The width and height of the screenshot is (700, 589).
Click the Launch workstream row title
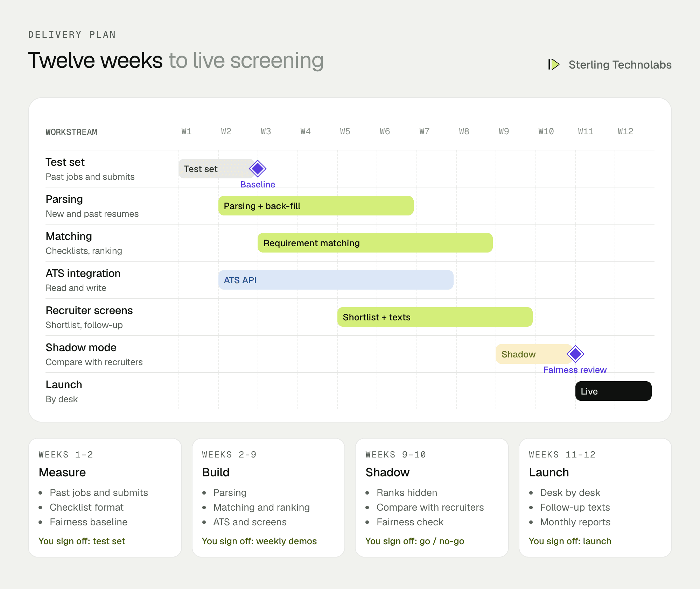(64, 385)
